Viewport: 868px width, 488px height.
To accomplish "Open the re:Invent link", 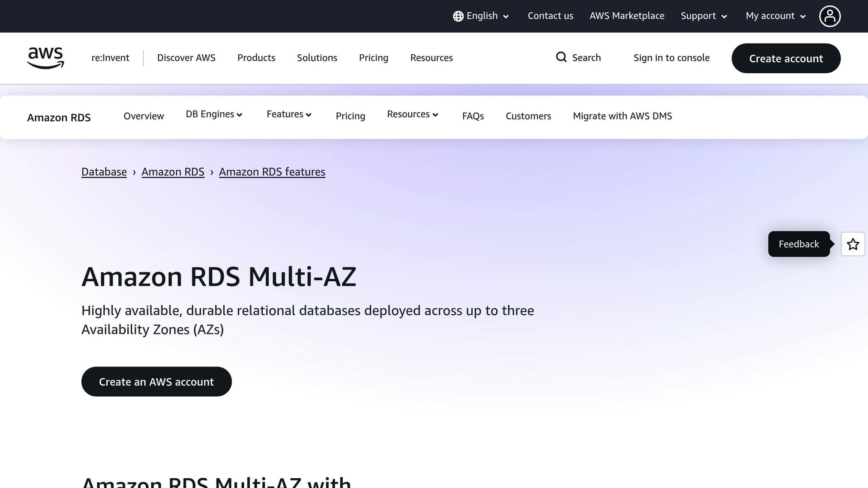I will pyautogui.click(x=110, y=58).
